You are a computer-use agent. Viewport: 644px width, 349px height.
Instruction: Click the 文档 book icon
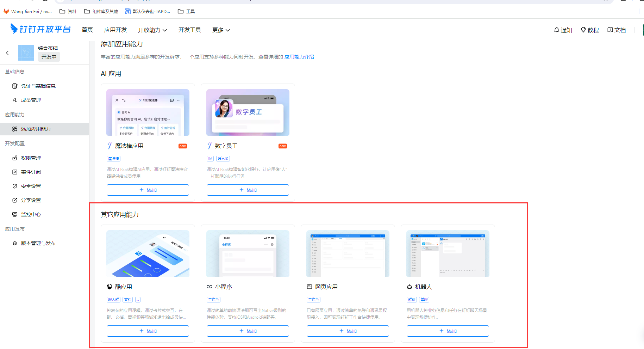[610, 30]
